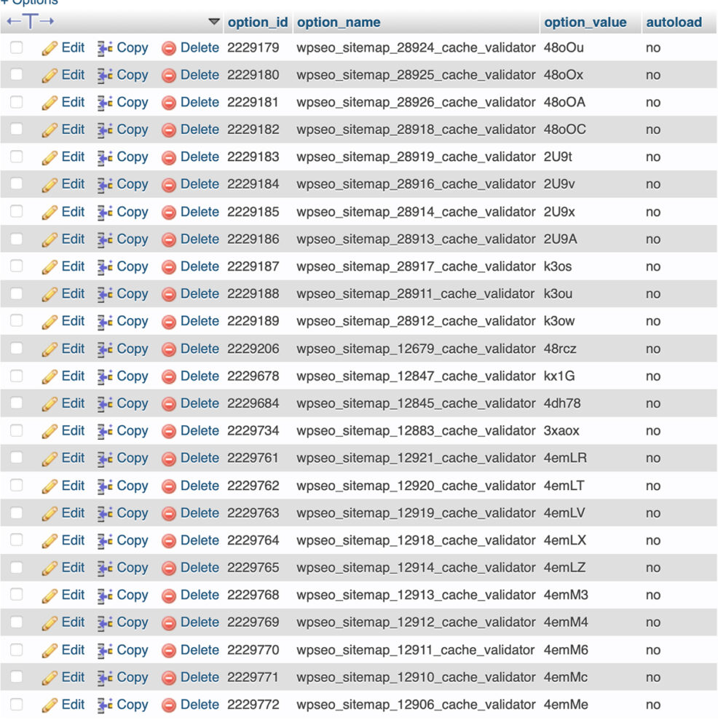The height and width of the screenshot is (728, 718).
Task: Click the red Delete icon for row 2229186
Action: pyautogui.click(x=169, y=240)
